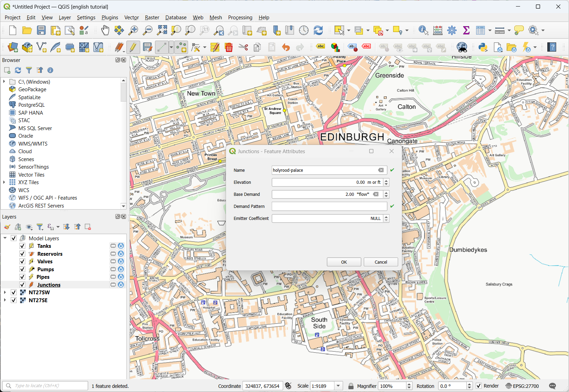Open the Scale dropdown list
Screen dimensions: 569x392
point(338,386)
